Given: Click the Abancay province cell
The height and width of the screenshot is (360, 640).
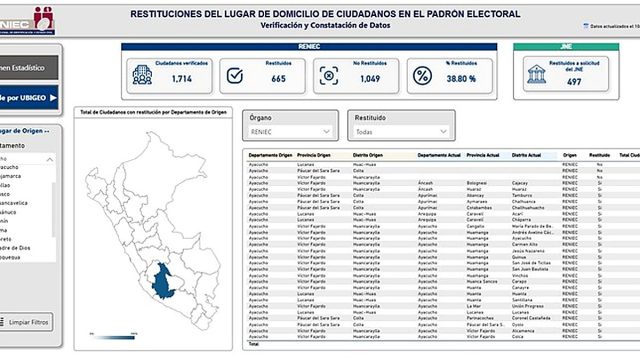Looking at the screenshot, I should pyautogui.click(x=475, y=196).
